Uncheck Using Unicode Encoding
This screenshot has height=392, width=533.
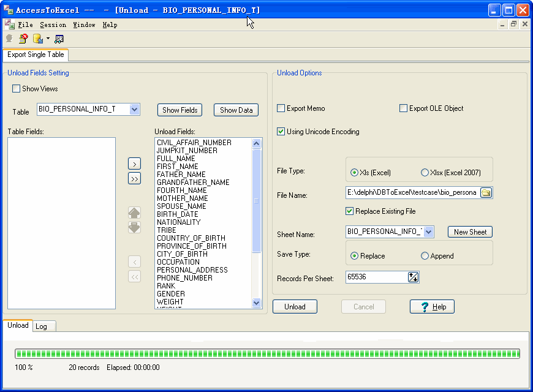[x=281, y=132]
